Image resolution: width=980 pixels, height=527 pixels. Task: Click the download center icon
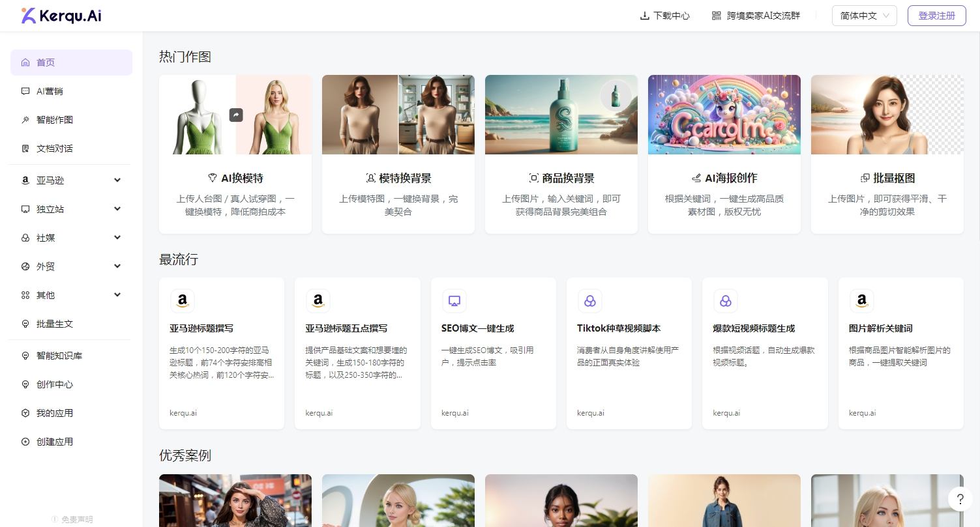coord(645,16)
